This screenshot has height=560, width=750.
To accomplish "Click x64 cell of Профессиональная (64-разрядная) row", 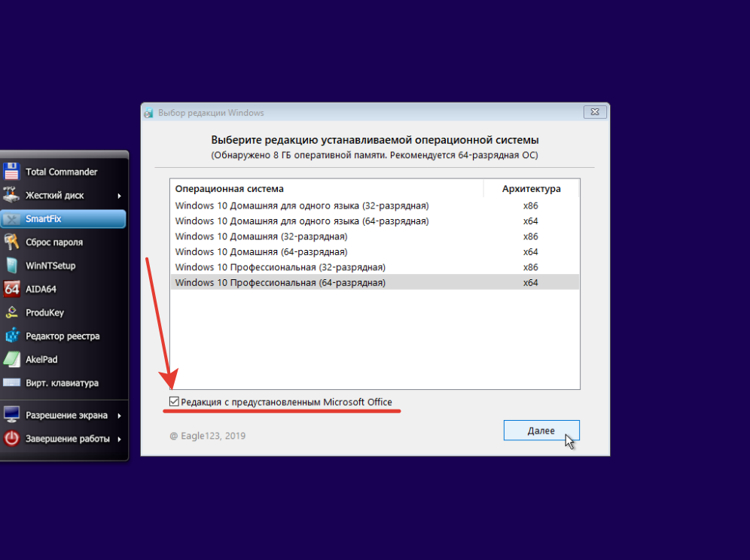I will coord(530,282).
